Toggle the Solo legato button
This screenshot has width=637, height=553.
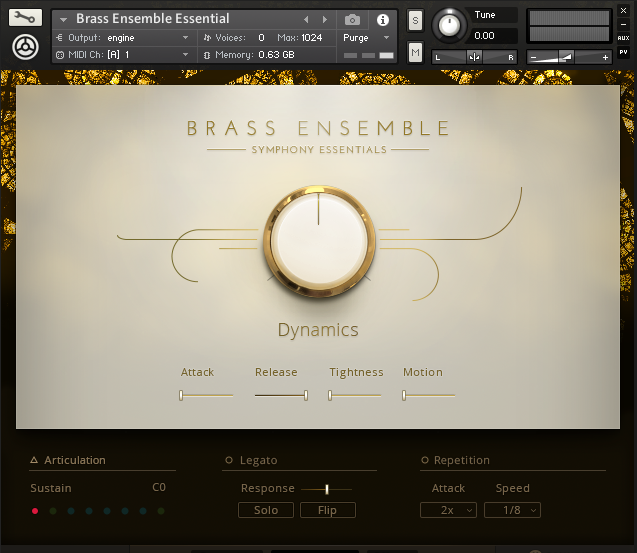tap(266, 510)
